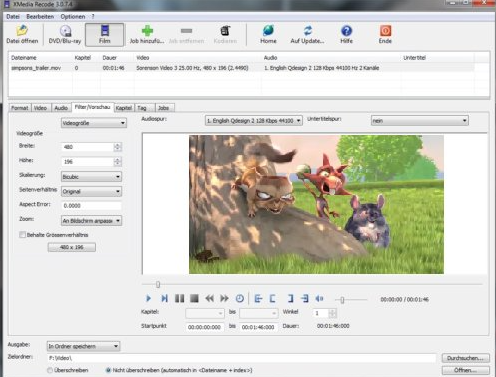Jump to start marker icon

click(x=258, y=298)
